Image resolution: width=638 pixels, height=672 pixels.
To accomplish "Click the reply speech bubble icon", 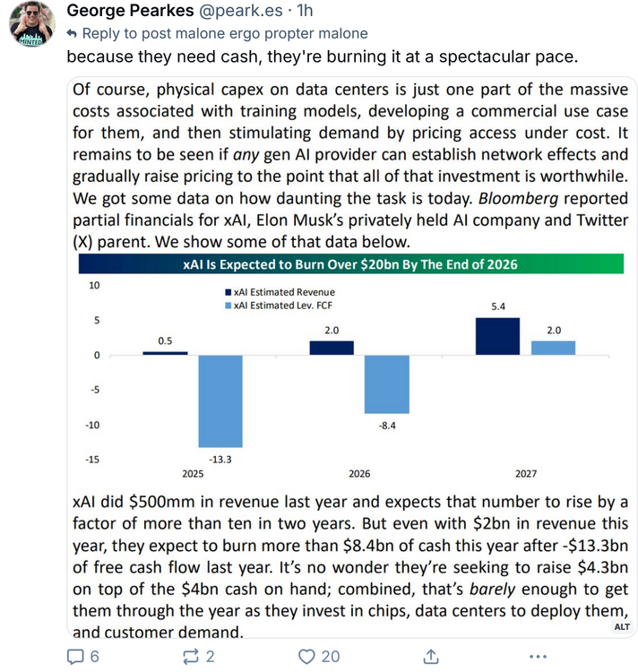I will pos(76,656).
